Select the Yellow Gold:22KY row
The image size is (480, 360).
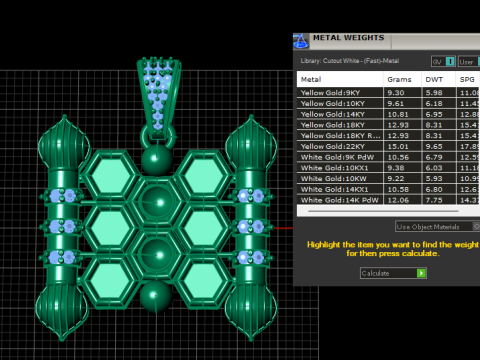pos(388,146)
